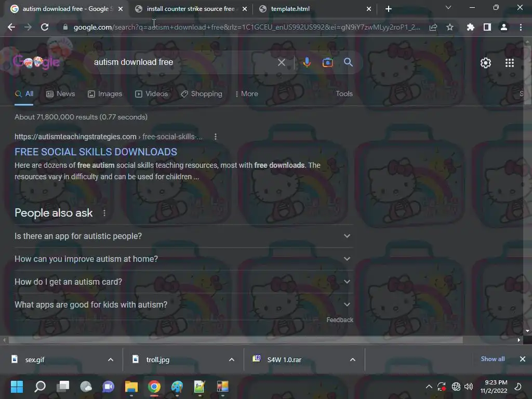
Task: Show all downloads
Action: click(x=493, y=359)
